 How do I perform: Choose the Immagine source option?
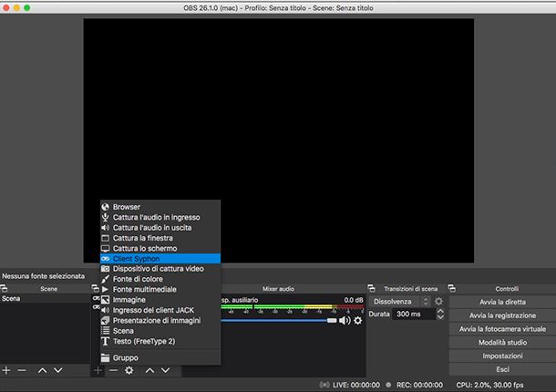[160, 300]
